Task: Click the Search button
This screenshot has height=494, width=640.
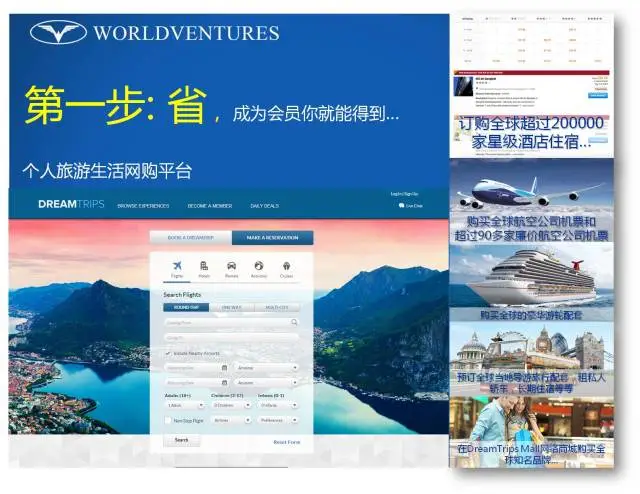Action: coord(182,440)
